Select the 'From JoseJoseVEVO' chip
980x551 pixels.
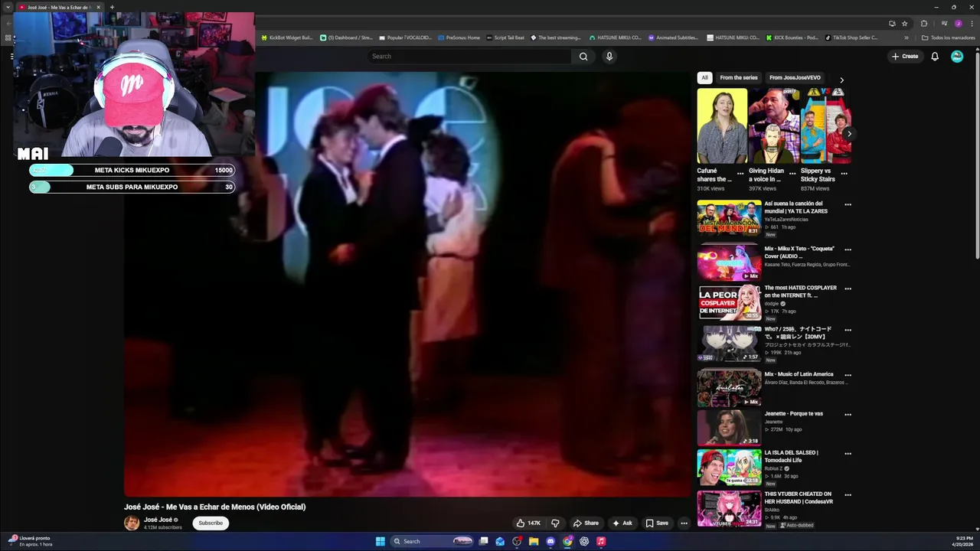pyautogui.click(x=795, y=77)
